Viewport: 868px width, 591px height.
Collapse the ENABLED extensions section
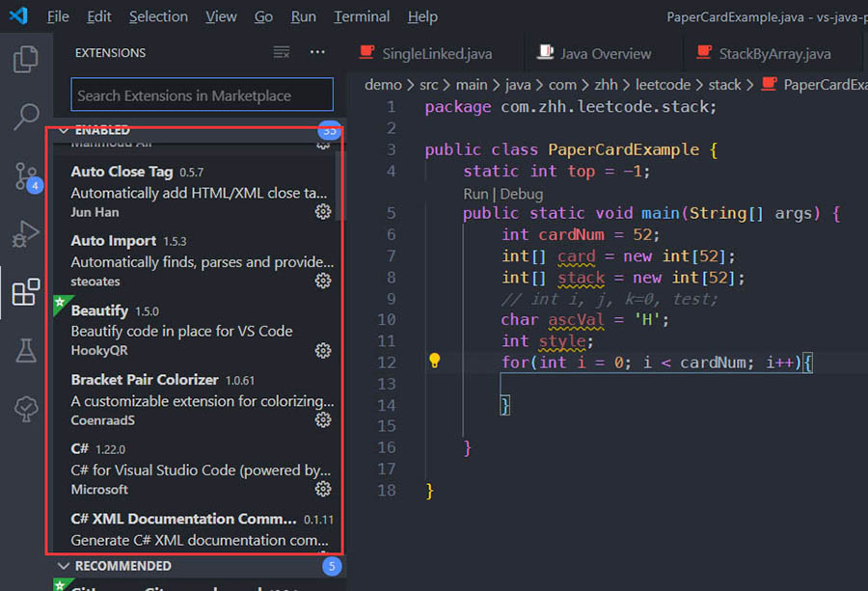[200, 130]
